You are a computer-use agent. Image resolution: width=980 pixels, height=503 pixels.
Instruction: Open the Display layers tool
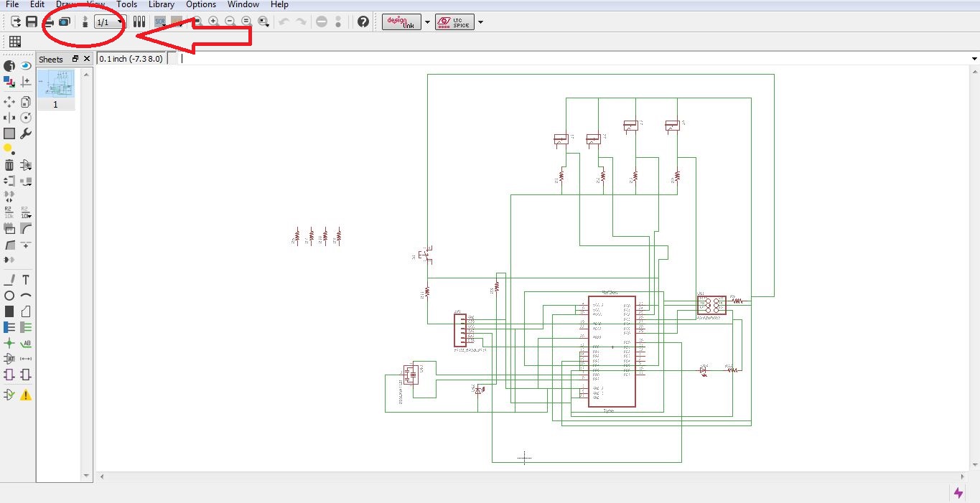click(9, 82)
